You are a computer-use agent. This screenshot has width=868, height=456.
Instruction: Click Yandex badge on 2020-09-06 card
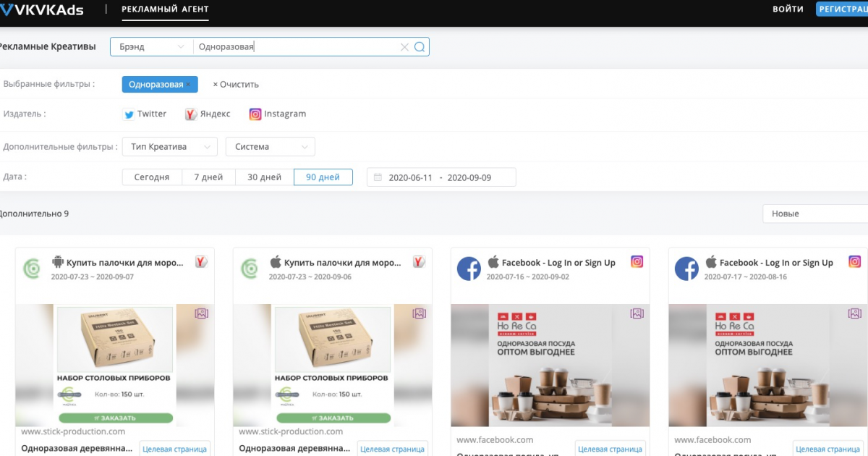pos(419,262)
